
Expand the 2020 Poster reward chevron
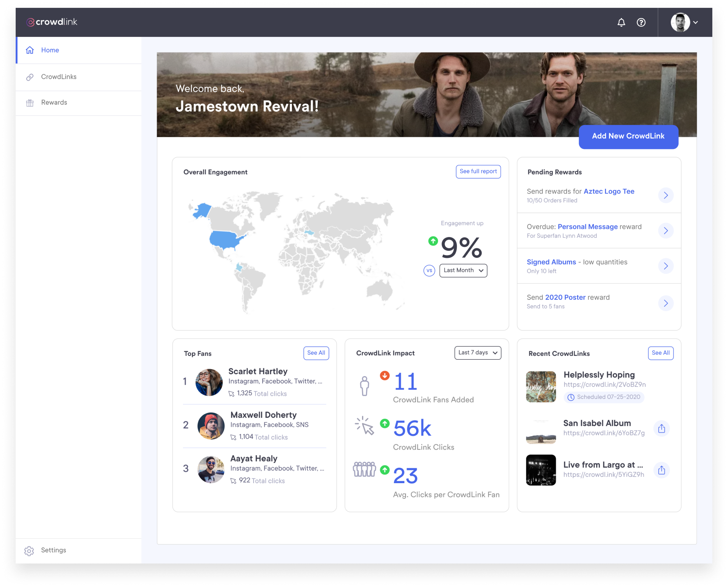pos(666,303)
